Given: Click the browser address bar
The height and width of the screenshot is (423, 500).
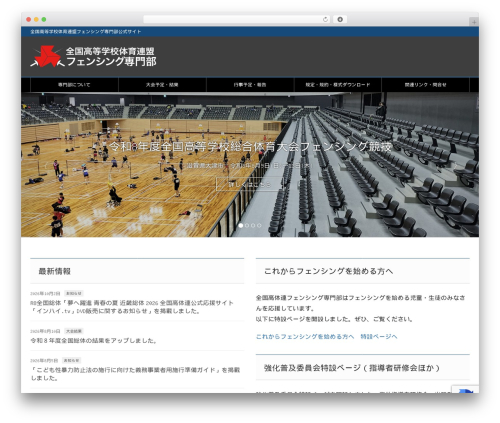Looking at the screenshot, I should (x=237, y=19).
